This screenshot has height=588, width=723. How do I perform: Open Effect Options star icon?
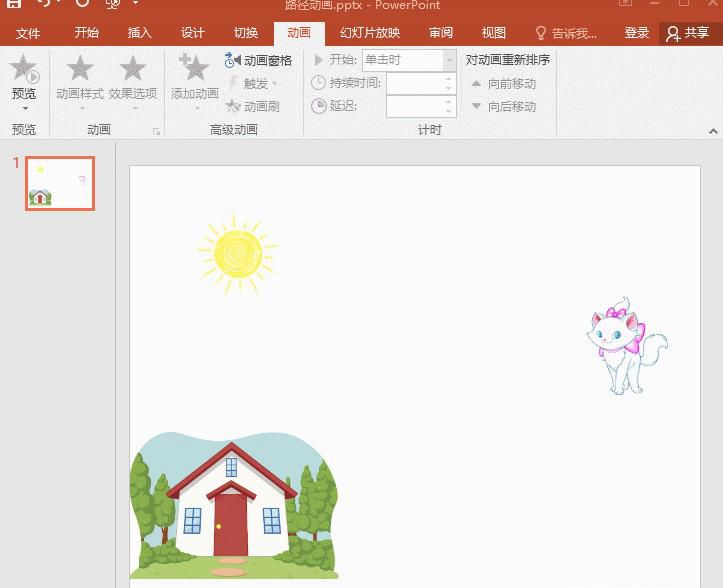(x=133, y=68)
